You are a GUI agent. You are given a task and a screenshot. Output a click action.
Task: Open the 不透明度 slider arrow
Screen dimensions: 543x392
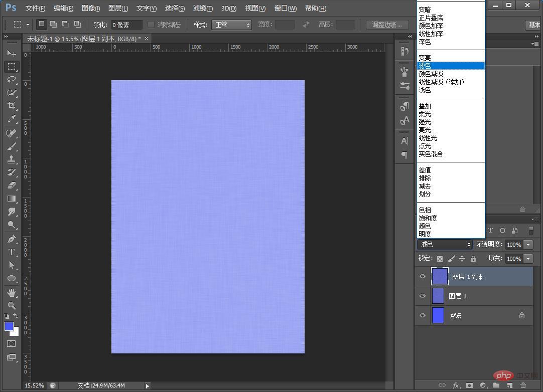[x=528, y=245]
